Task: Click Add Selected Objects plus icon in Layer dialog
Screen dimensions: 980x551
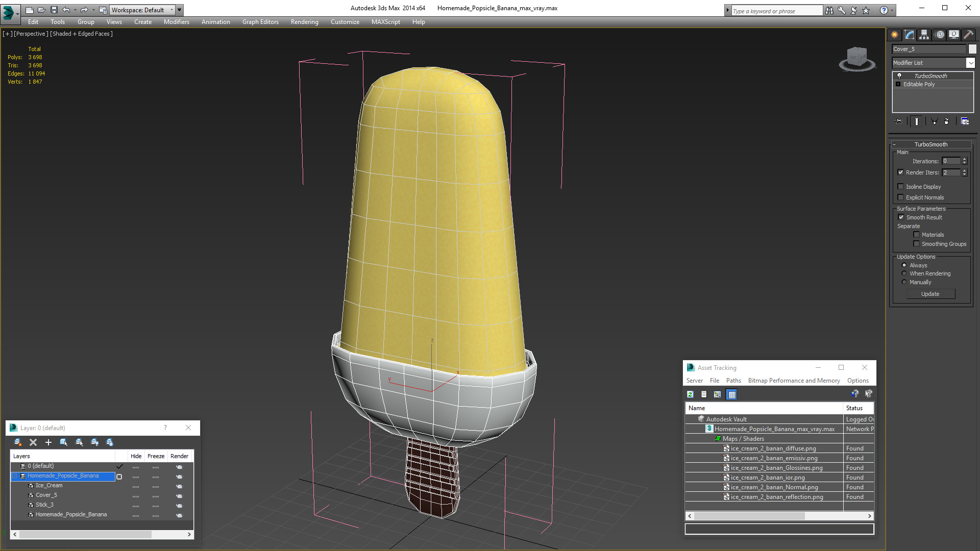Action: tap(48, 442)
